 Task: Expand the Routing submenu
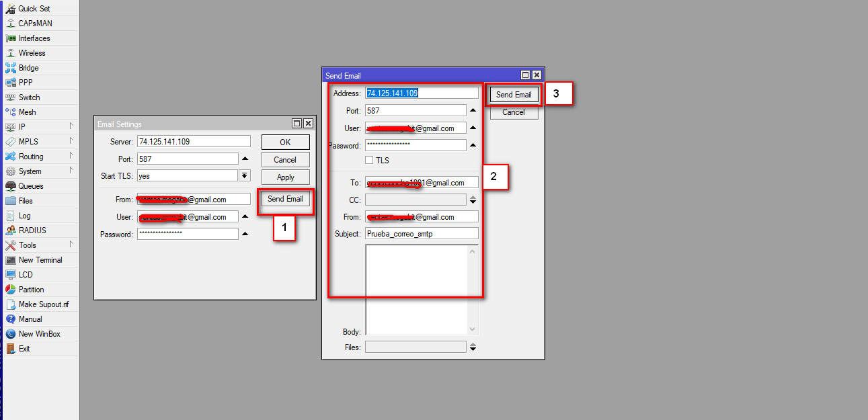[x=71, y=157]
